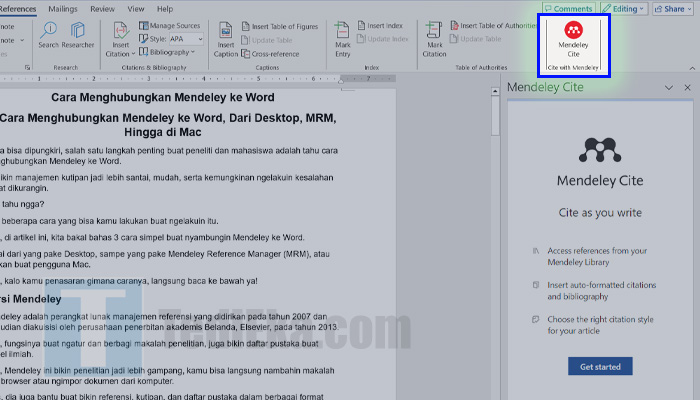
Task: Click the line starting 'tahu ngga?'
Action: click(22, 204)
